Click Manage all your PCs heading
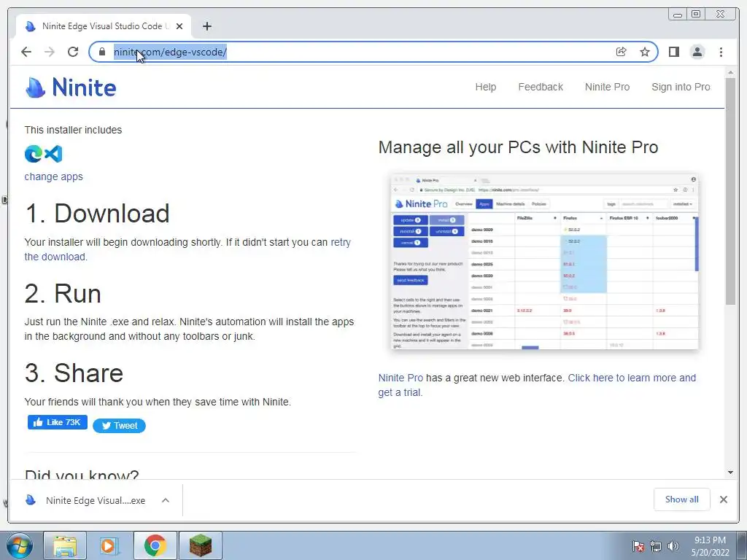 (519, 147)
